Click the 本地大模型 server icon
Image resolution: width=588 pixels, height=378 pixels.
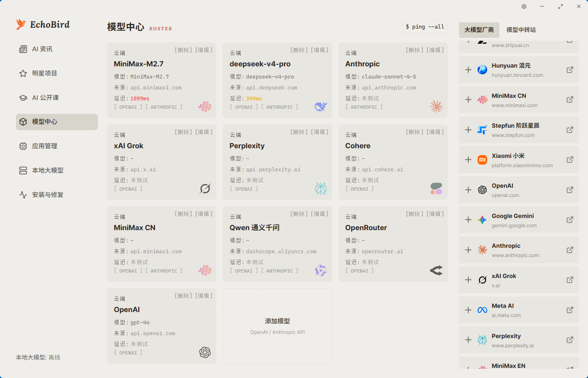point(23,171)
